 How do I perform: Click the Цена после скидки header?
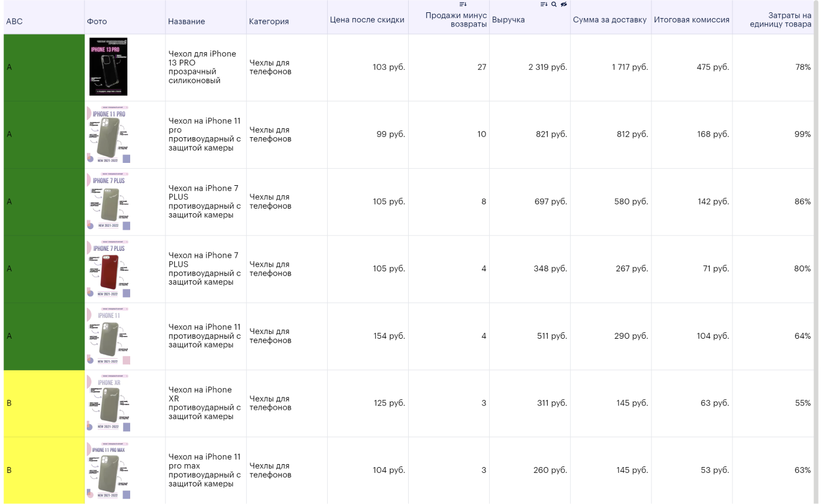(367, 20)
